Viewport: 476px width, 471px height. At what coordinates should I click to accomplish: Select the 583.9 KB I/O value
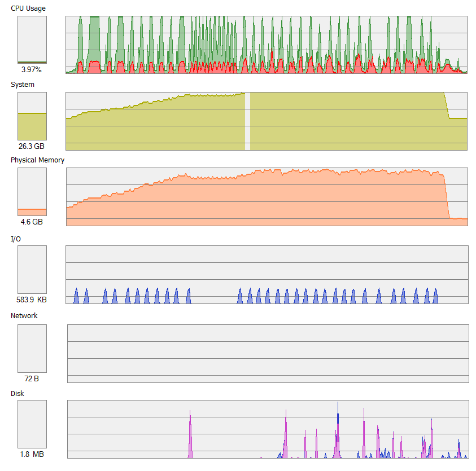tap(32, 300)
